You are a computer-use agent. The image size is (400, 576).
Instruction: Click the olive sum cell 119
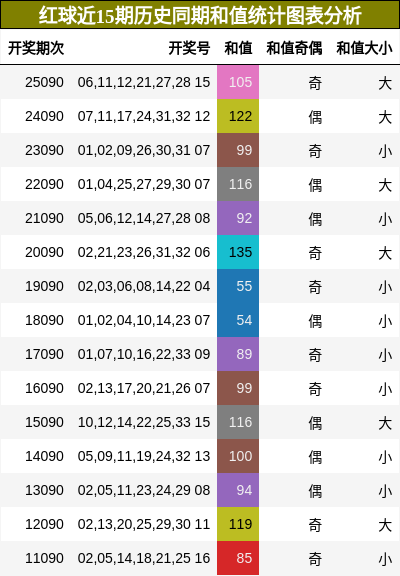(238, 524)
